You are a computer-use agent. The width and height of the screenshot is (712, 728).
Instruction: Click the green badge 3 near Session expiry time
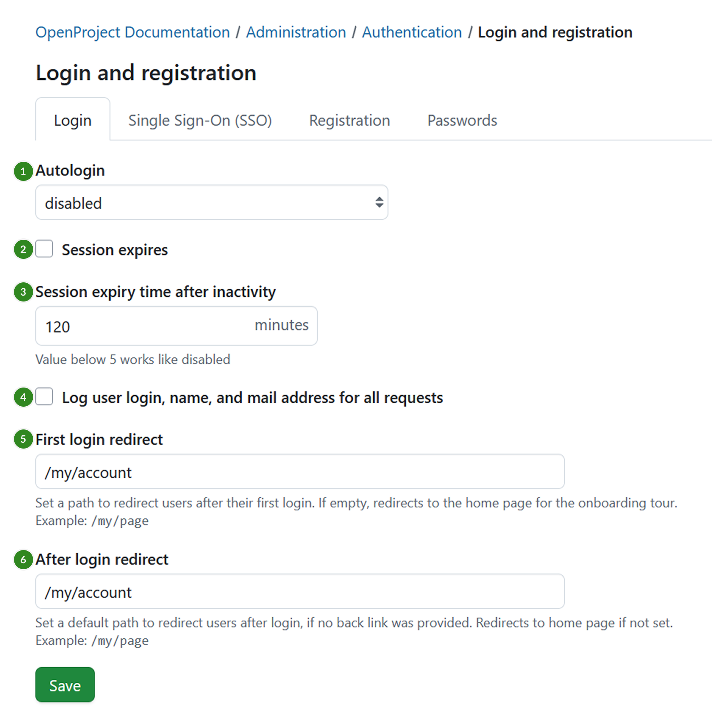(23, 292)
